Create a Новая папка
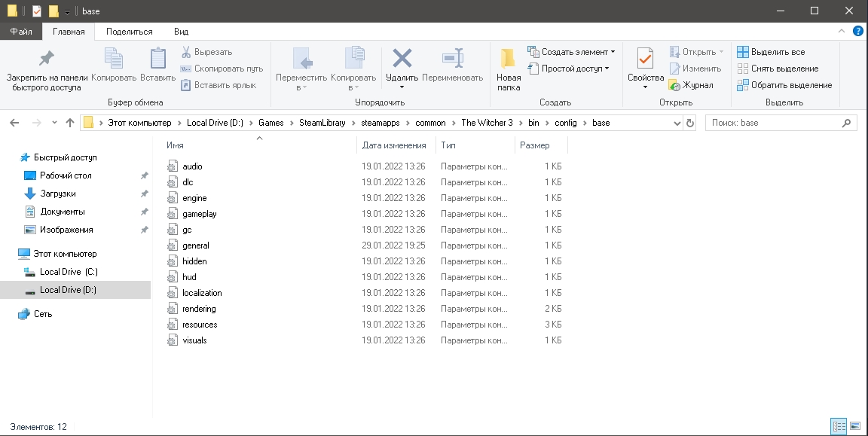 (508, 70)
